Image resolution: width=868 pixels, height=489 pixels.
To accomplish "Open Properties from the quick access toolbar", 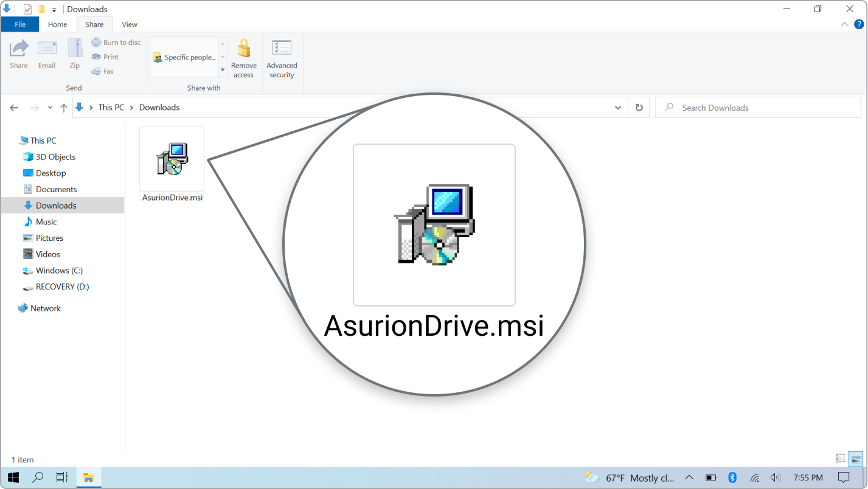I will pyautogui.click(x=27, y=9).
